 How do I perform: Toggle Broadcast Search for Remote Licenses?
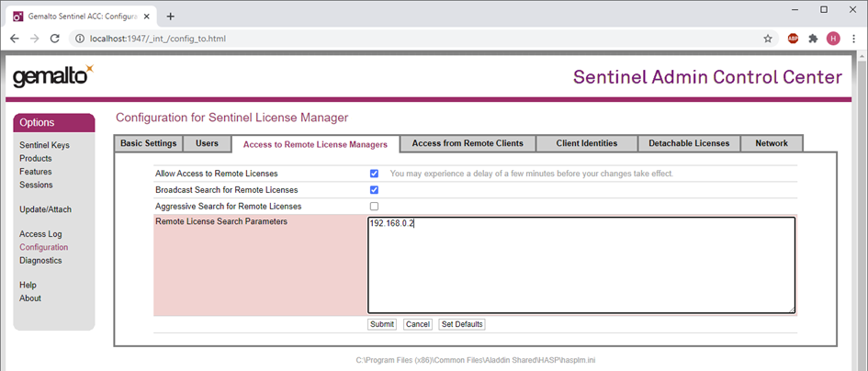click(x=374, y=190)
